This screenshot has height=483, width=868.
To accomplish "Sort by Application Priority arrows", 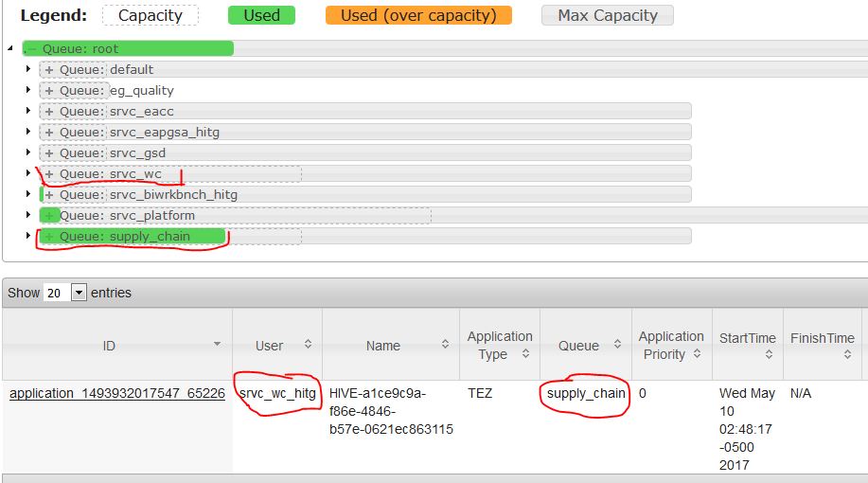I will coord(697,353).
